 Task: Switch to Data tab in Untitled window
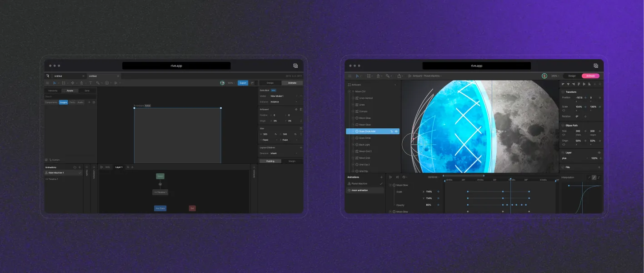[87, 91]
